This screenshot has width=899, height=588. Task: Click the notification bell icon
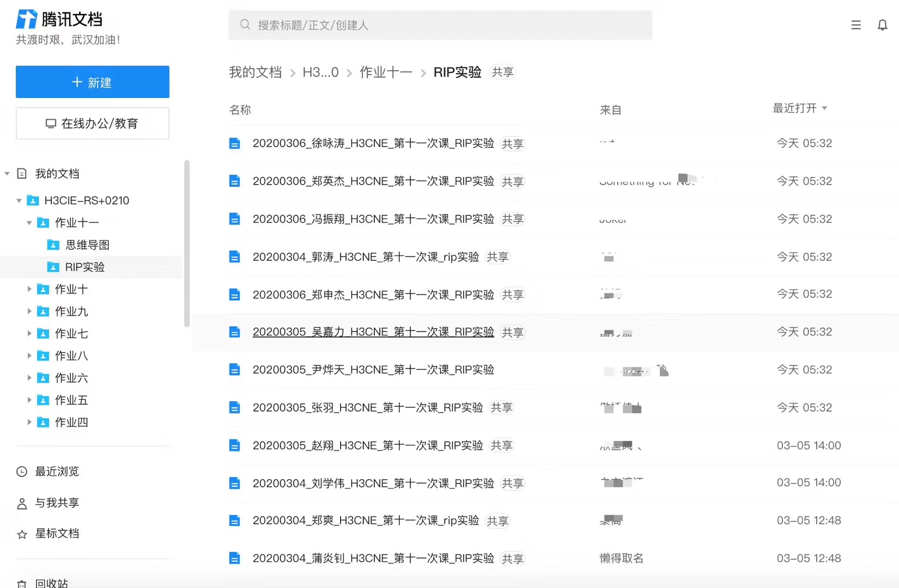pyautogui.click(x=882, y=25)
